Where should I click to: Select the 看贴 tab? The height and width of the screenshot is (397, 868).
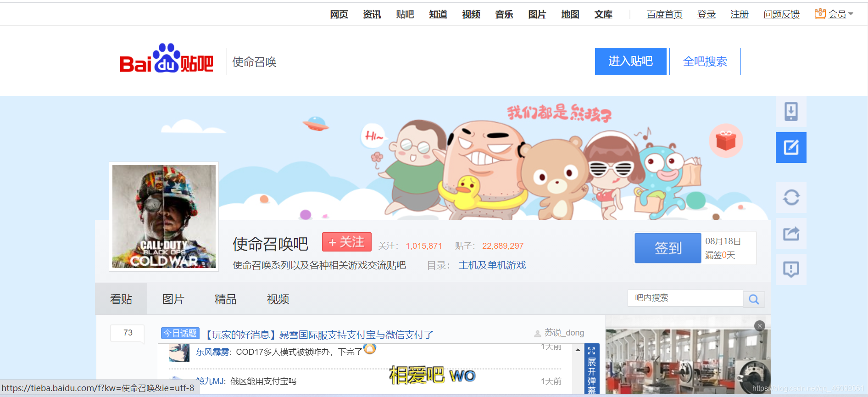(121, 299)
